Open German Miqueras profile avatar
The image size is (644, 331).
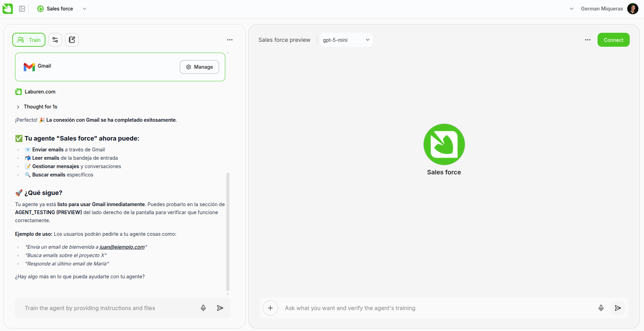coord(633,9)
